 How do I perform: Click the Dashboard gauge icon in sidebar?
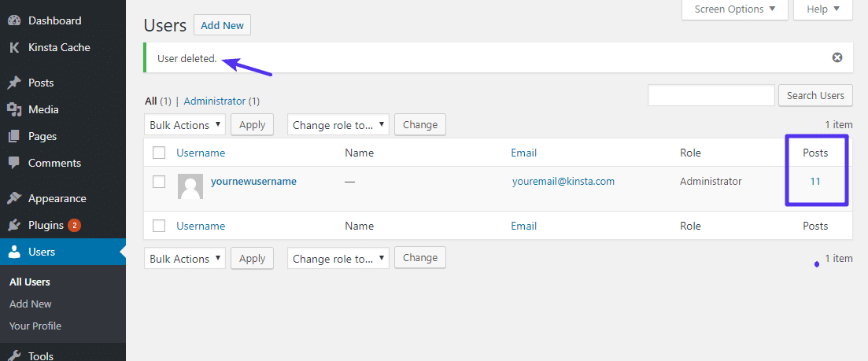14,20
